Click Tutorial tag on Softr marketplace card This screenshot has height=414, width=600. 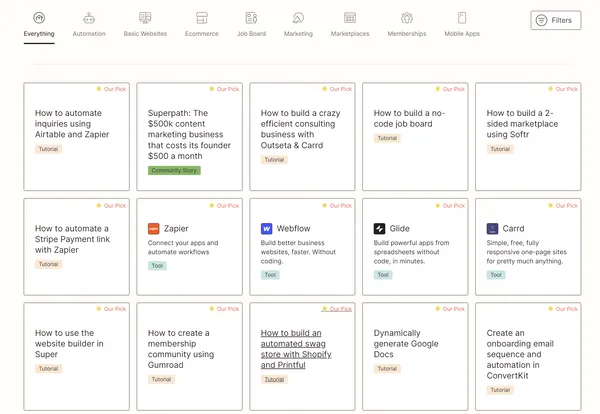coord(500,149)
